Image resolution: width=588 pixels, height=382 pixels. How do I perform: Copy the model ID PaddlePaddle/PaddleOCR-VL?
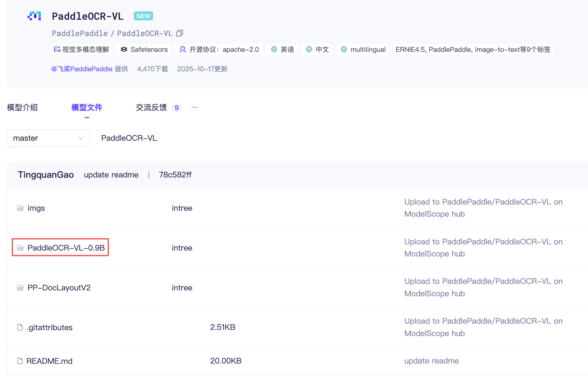point(180,33)
